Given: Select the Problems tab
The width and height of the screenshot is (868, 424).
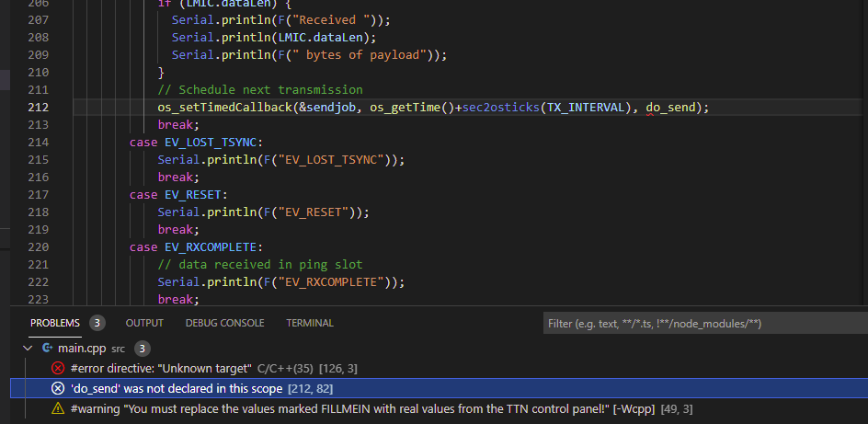Looking at the screenshot, I should pos(54,323).
